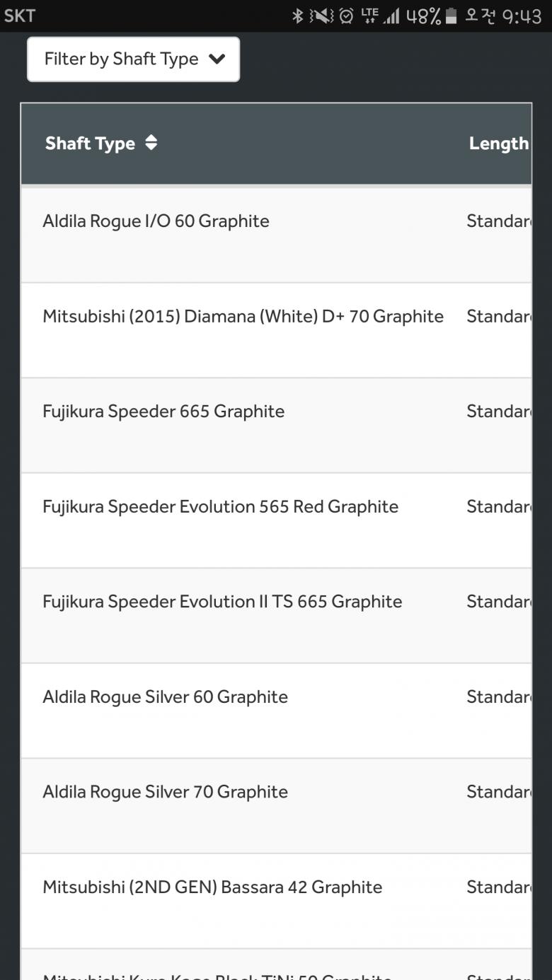
Task: Choose Fujikura Speeder Evolution 565 Red Graphite
Action: [x=220, y=507]
